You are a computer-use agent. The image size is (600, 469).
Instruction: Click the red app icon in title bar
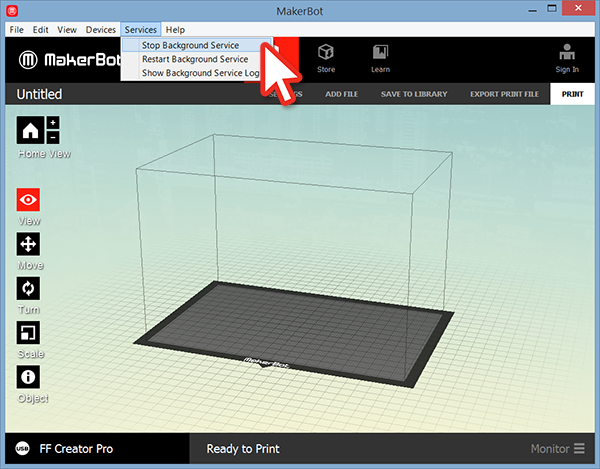[x=12, y=11]
